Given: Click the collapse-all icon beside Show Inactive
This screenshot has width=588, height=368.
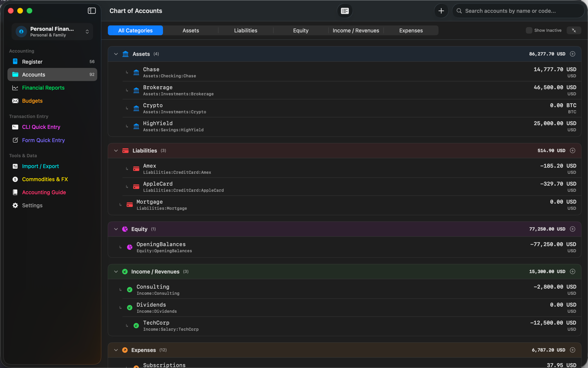Looking at the screenshot, I should click(x=574, y=30).
